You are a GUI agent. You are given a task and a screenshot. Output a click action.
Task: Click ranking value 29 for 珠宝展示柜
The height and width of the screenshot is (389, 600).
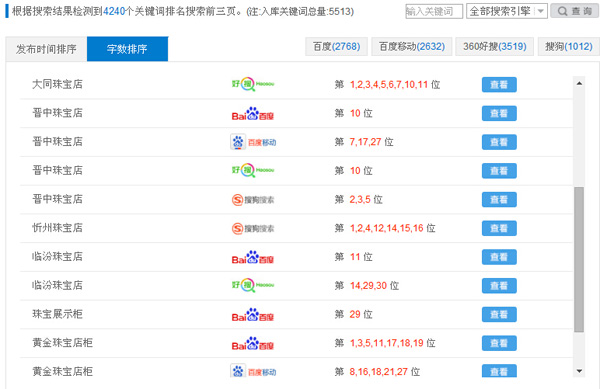pyautogui.click(x=355, y=314)
